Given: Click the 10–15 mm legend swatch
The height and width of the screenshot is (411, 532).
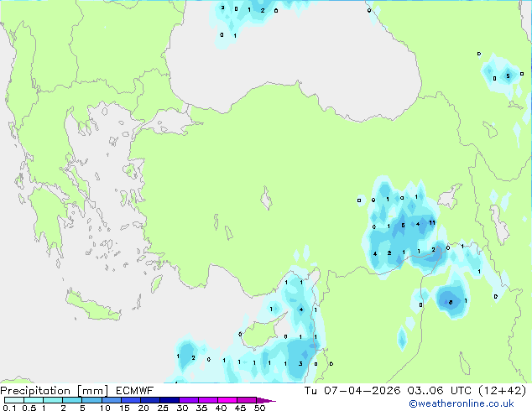Looking at the screenshot, I should (x=111, y=400).
